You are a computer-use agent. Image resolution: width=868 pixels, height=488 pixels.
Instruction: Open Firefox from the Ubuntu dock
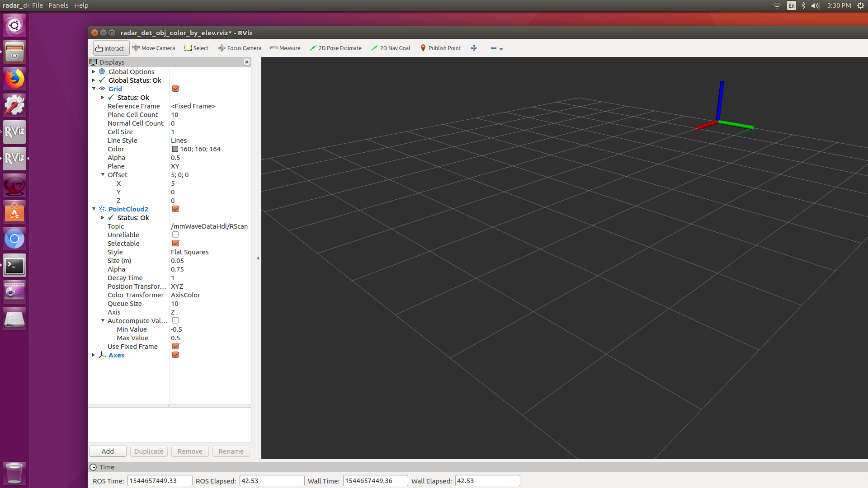(x=14, y=79)
